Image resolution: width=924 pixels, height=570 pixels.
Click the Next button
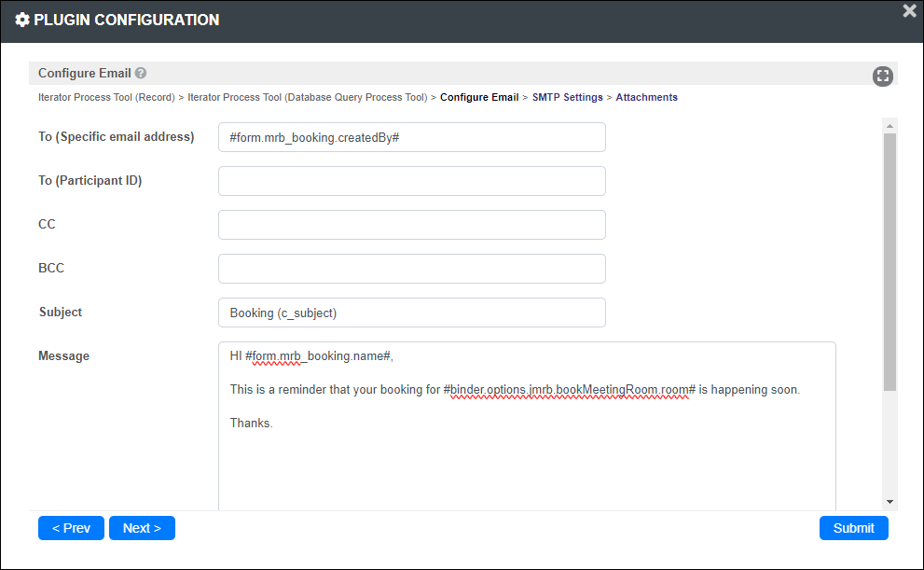pos(142,528)
